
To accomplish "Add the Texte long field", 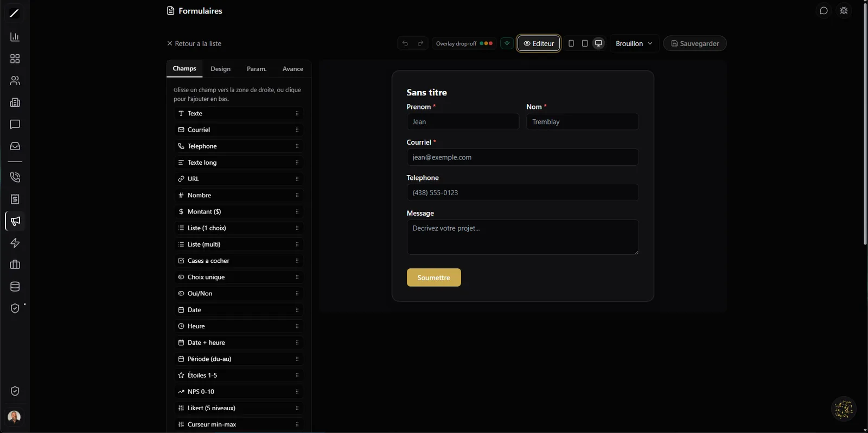I will coord(239,163).
